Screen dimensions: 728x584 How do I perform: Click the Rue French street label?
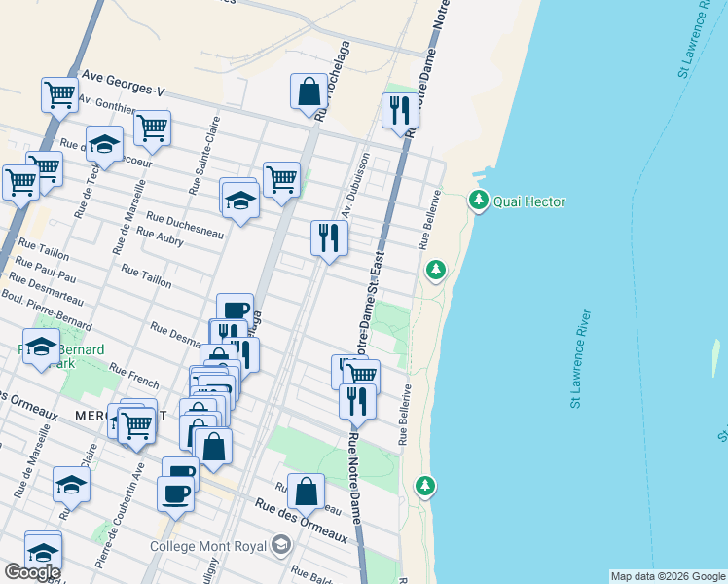tap(133, 376)
